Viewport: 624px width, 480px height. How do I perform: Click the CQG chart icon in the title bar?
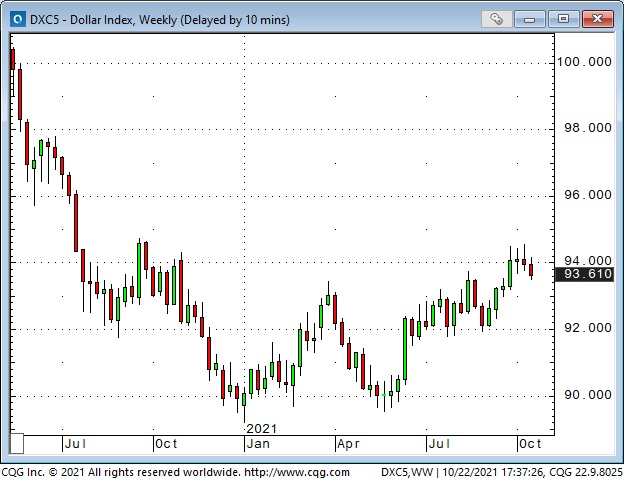point(18,19)
